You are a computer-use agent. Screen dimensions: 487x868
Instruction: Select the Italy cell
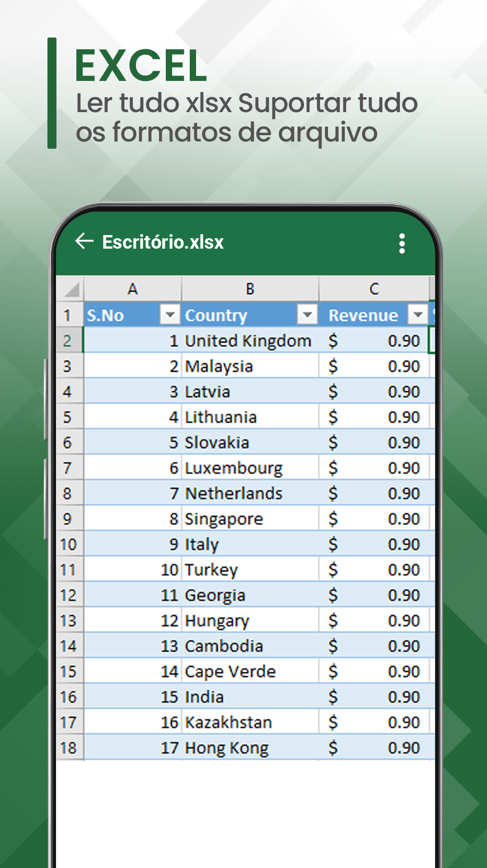click(250, 544)
